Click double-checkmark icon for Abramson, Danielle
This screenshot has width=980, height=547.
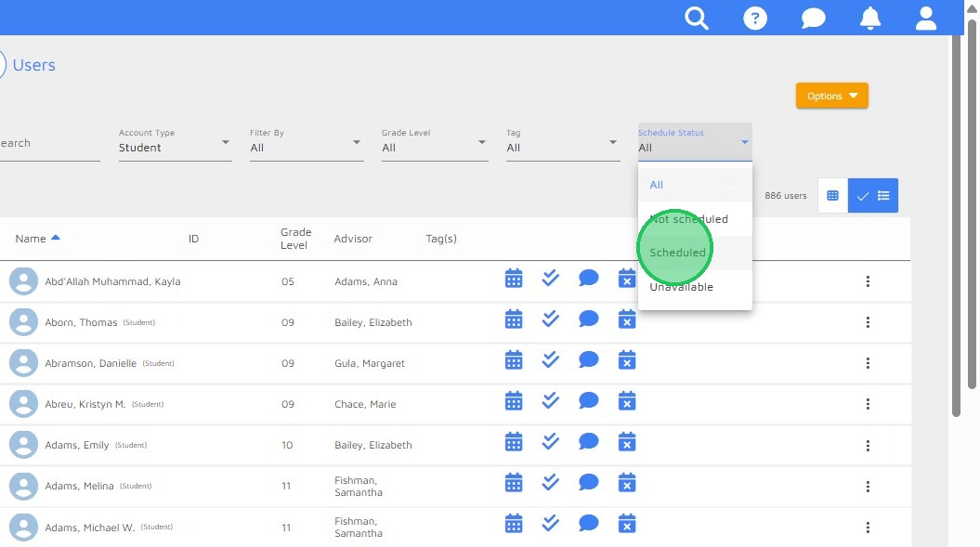click(x=551, y=359)
